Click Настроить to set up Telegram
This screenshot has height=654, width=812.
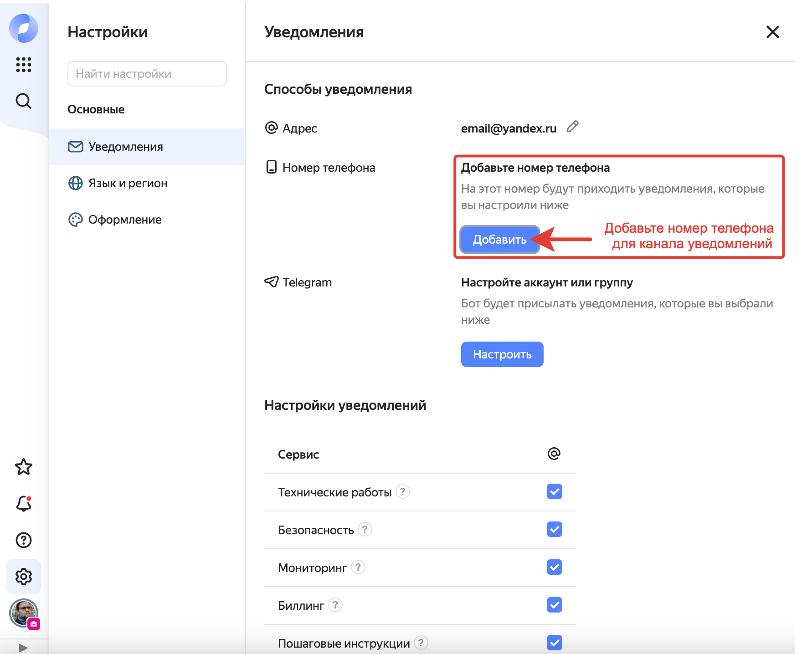502,354
